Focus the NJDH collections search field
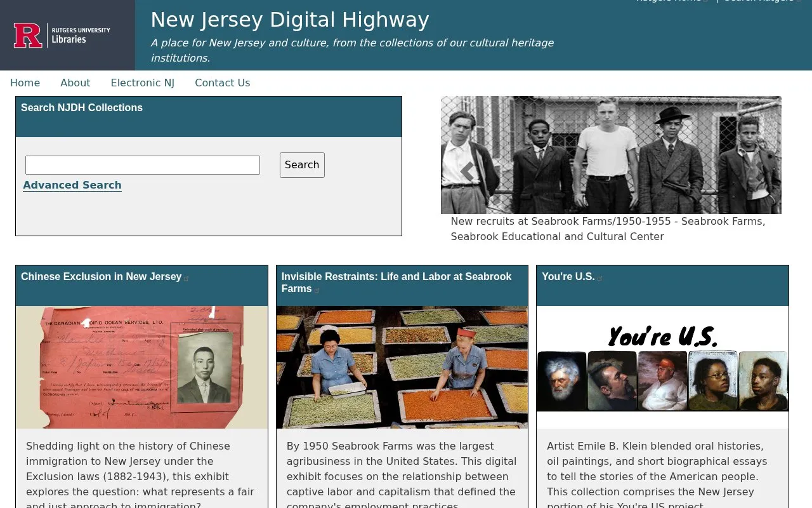The width and height of the screenshot is (812, 508). (143, 165)
